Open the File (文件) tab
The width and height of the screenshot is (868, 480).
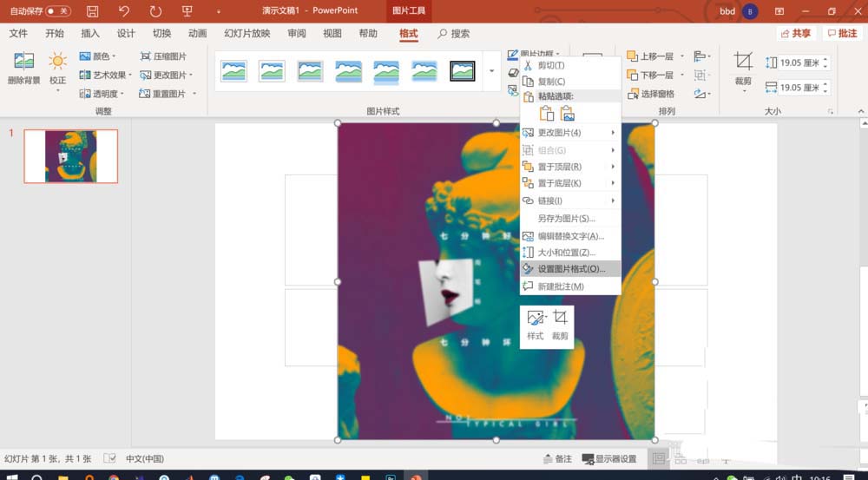pyautogui.click(x=18, y=33)
